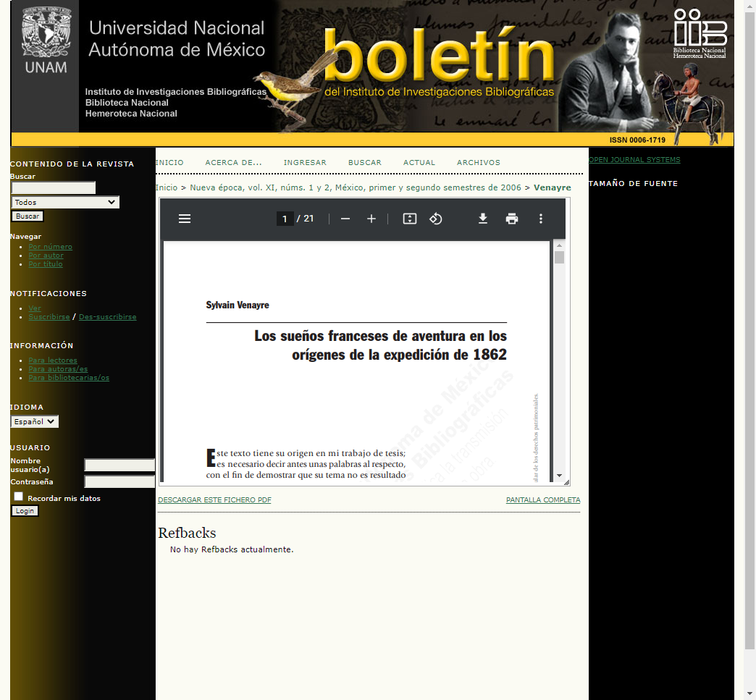The width and height of the screenshot is (756, 700).
Task: Toggle Recordar mis datos checkbox
Action: click(18, 497)
